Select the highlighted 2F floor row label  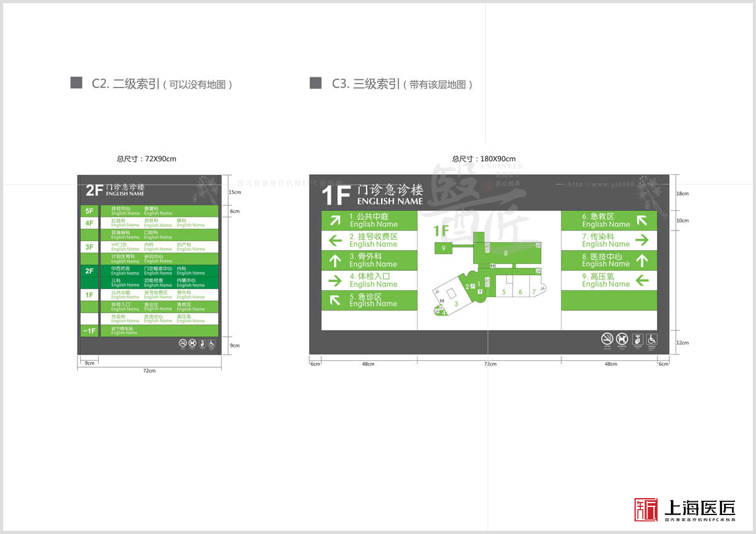tap(89, 271)
